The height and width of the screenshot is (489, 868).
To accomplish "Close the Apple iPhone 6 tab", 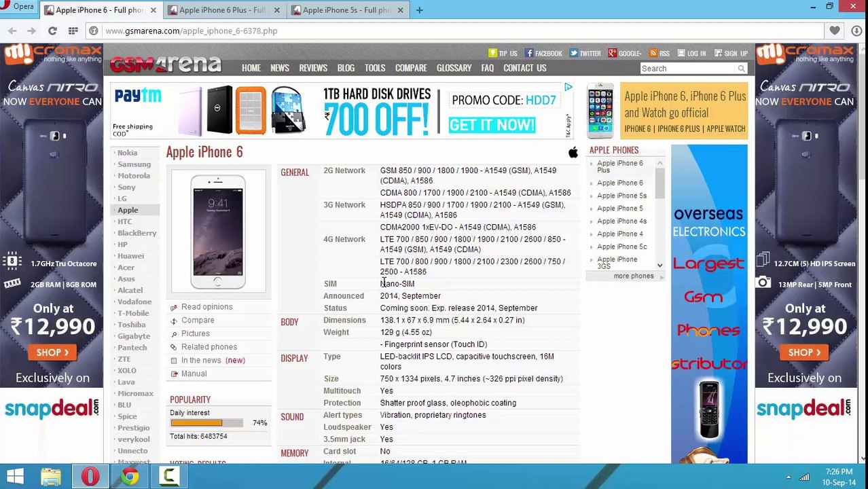I will [153, 10].
